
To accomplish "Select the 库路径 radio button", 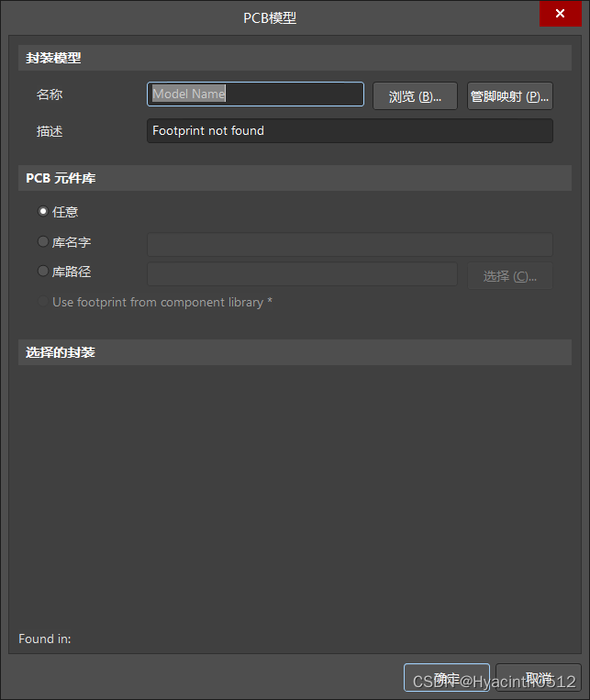I will pyautogui.click(x=43, y=271).
